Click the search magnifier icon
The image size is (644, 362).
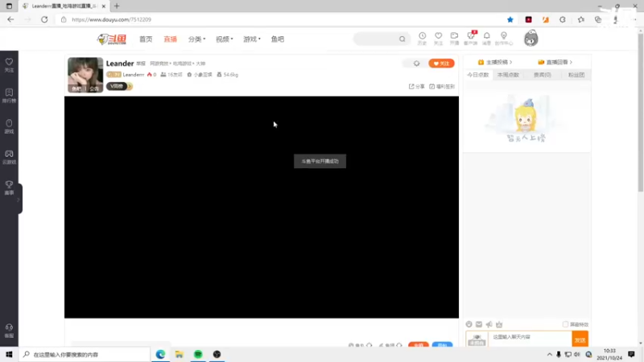[402, 39]
